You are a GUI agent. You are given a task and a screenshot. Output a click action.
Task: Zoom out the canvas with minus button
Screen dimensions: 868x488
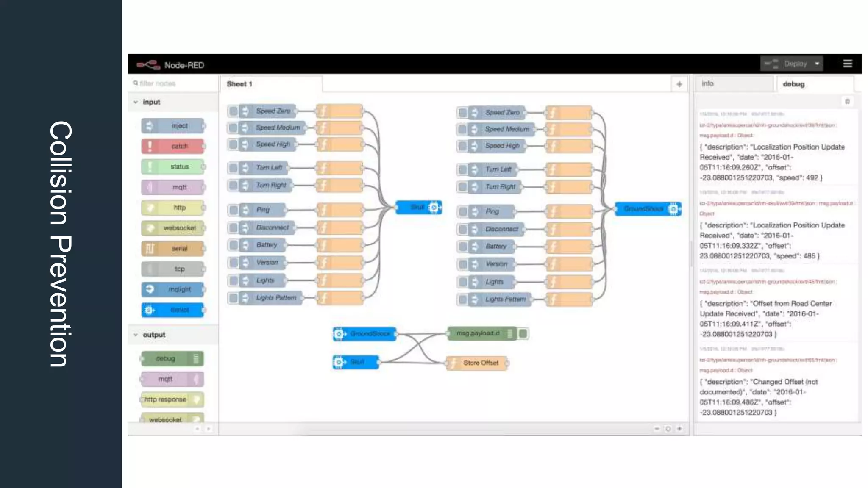point(657,429)
